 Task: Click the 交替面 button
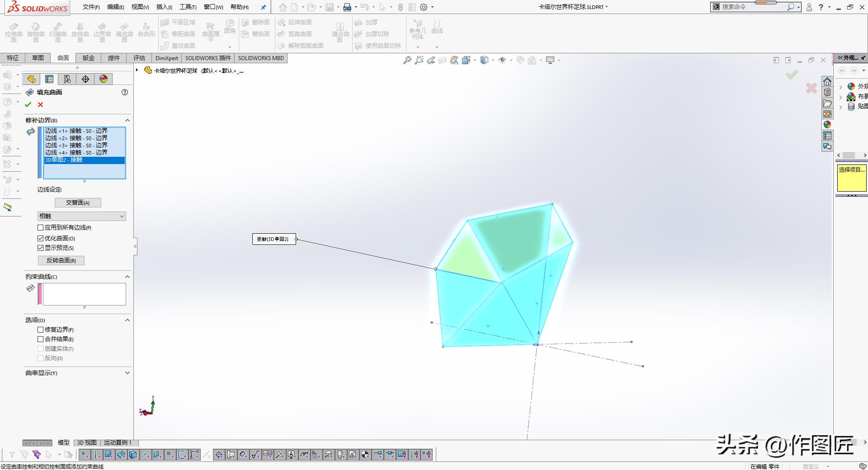click(78, 202)
